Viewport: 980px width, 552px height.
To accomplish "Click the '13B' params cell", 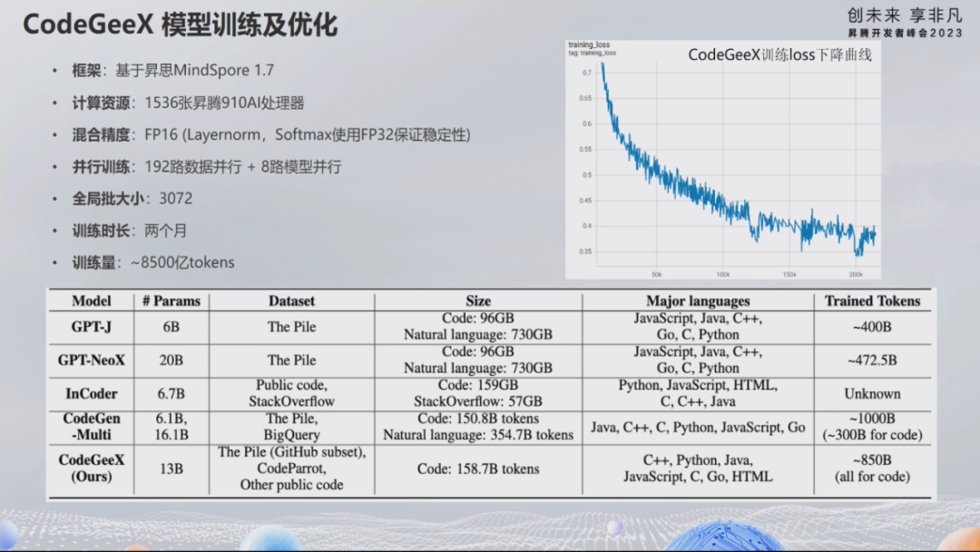I will coord(171,468).
